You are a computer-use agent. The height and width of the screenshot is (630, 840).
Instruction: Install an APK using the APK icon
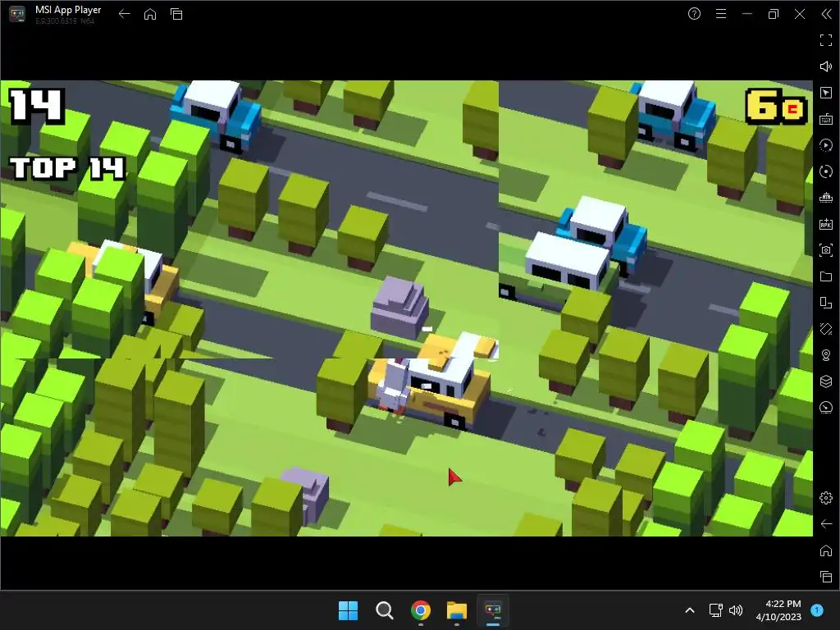[825, 224]
